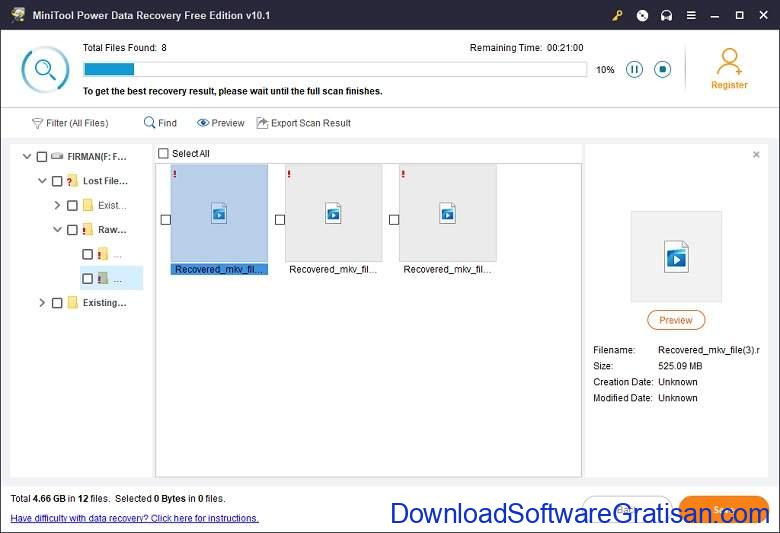Click the 10% progress percentage
The width and height of the screenshot is (780, 533).
605,70
